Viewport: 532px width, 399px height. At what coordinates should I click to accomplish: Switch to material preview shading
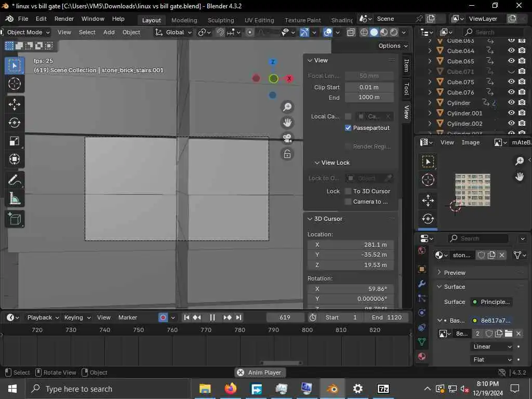point(384,32)
